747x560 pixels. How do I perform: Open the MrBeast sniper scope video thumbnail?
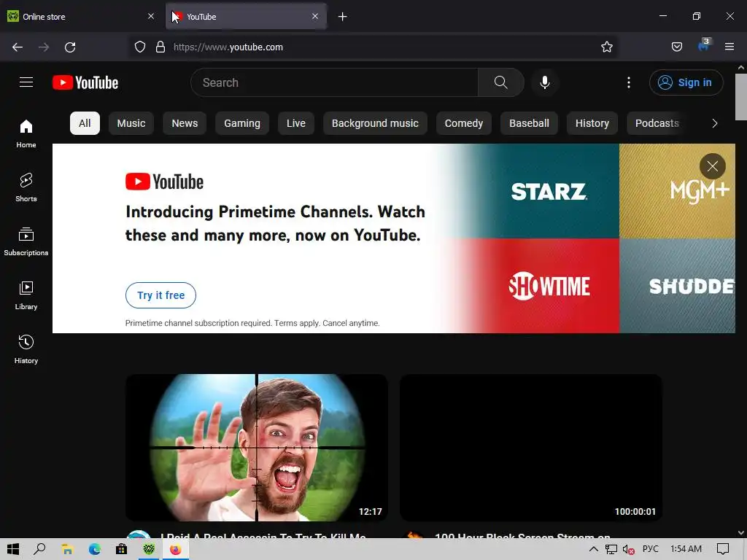point(256,448)
